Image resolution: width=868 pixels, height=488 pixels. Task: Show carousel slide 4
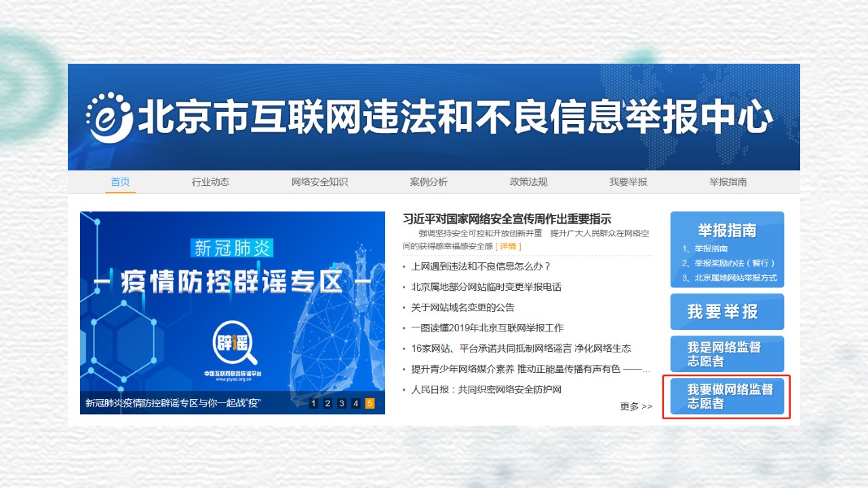[x=356, y=403]
